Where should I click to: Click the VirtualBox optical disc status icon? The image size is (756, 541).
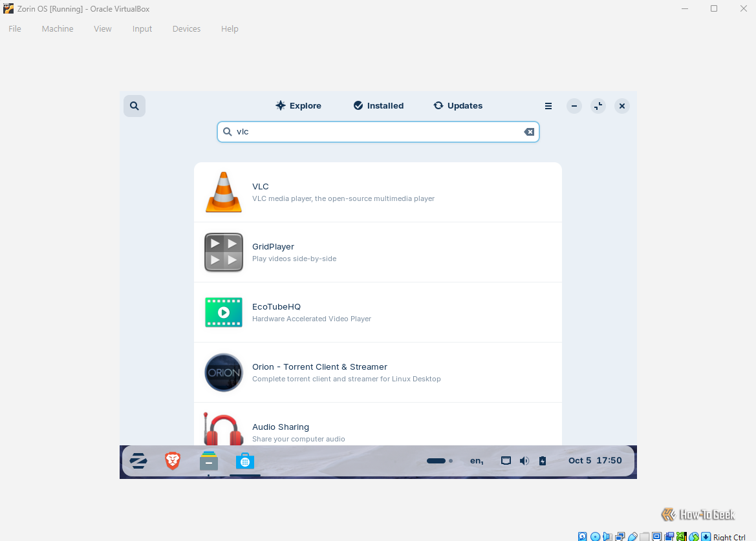[x=596, y=536]
